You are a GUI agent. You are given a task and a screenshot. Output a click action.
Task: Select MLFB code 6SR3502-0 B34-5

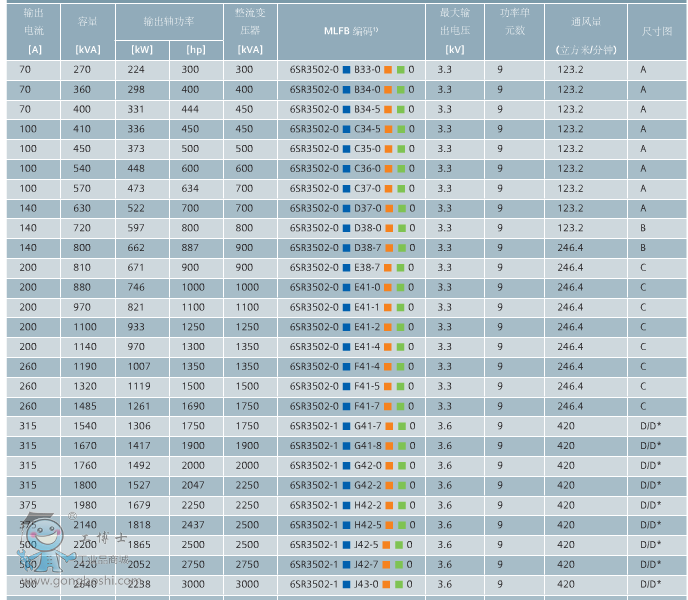[352, 109]
